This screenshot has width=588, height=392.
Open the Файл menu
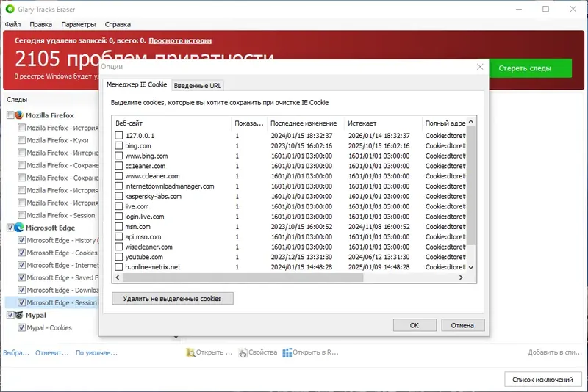[12, 24]
